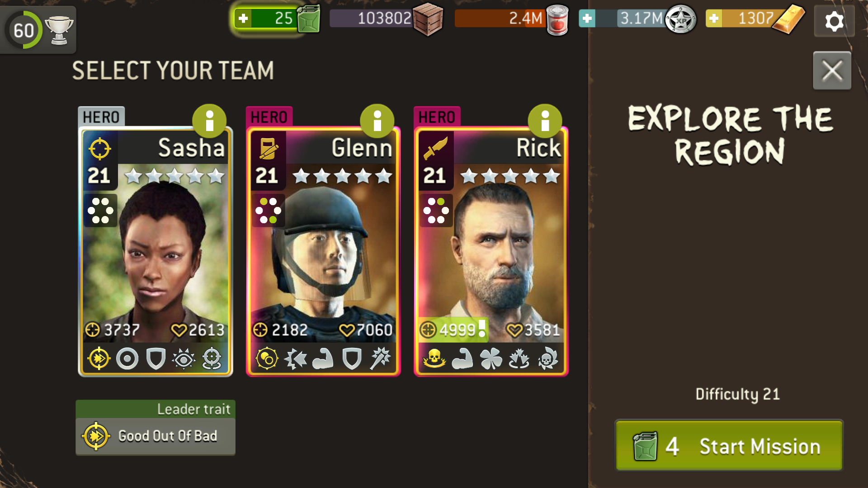Select Rick's hero portrait
868x488 pixels.
(491, 251)
